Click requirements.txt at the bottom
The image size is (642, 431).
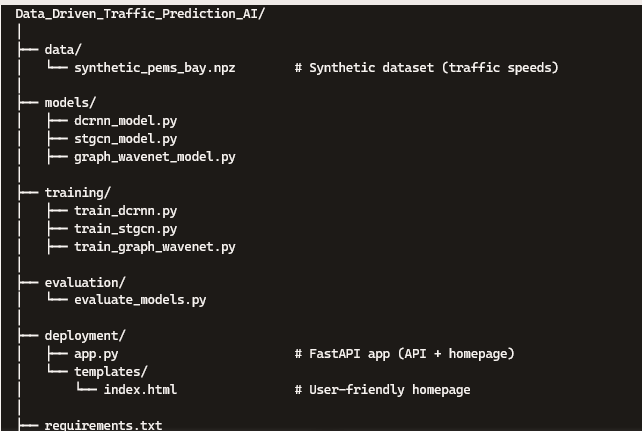[103, 425]
